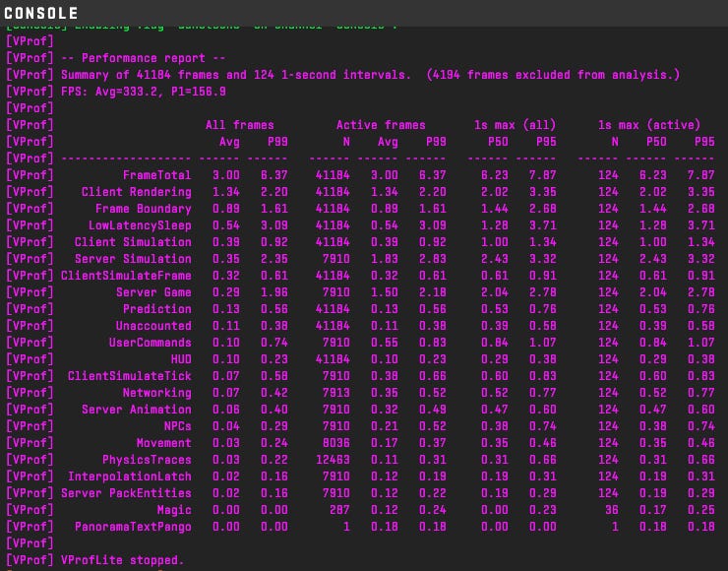Select the Client Rendering row label
Viewport: 728px width, 571px height.
pos(137,192)
